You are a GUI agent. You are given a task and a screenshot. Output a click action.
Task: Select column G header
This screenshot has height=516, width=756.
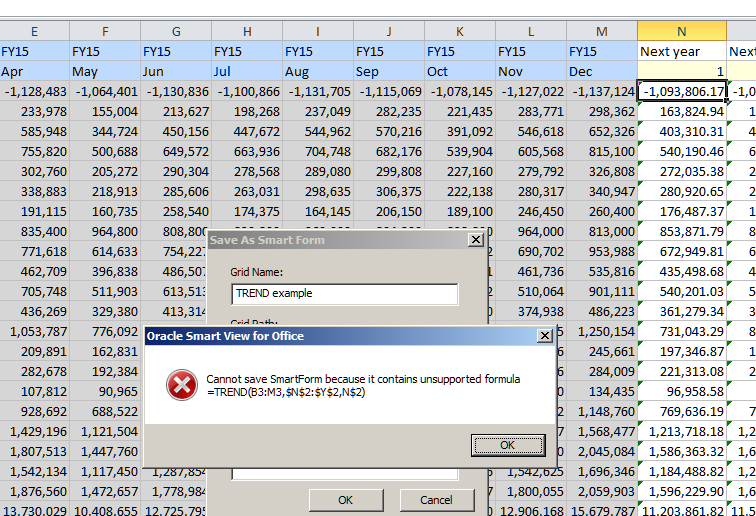176,31
